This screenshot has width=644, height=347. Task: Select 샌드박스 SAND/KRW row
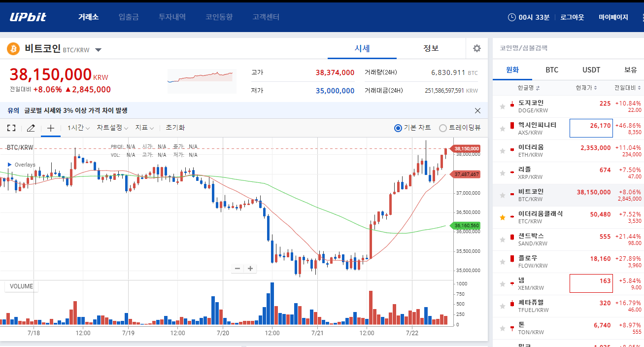click(x=568, y=240)
